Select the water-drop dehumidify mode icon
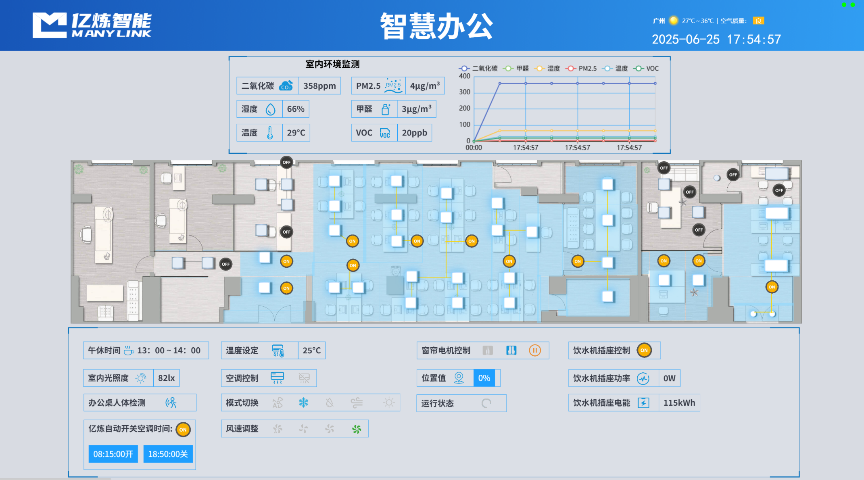 coord(330,403)
